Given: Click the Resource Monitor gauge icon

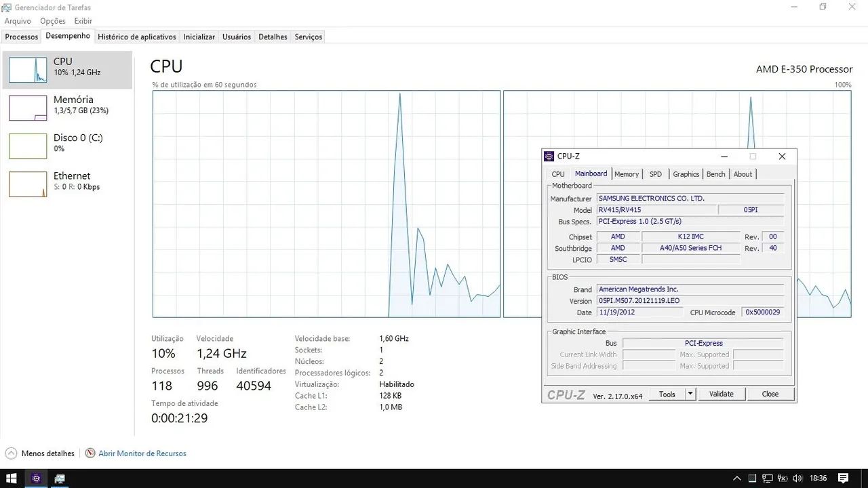Looking at the screenshot, I should click(90, 453).
